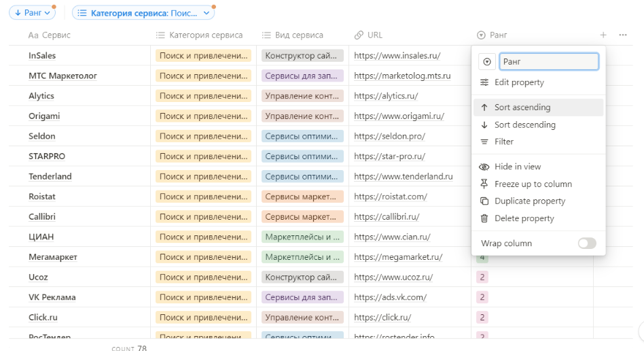The image size is (644, 351).
Task: Click the COUNT 78 footer value
Action: pyautogui.click(x=129, y=348)
